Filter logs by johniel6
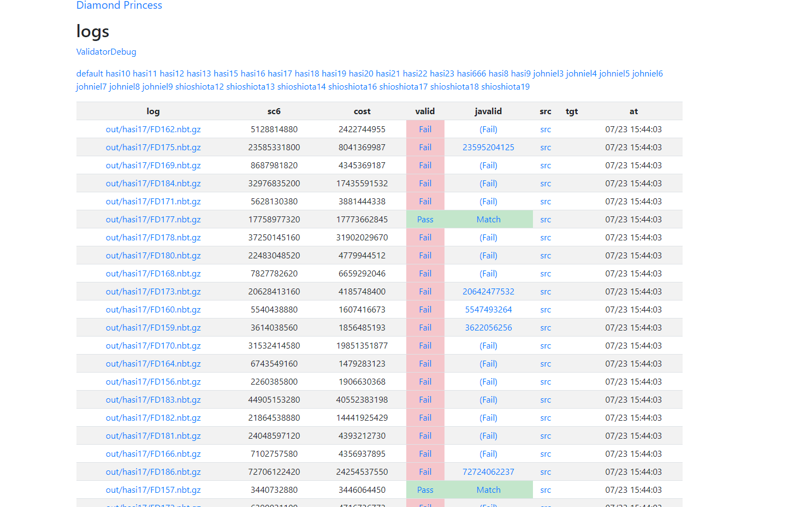This screenshot has height=507, width=812. click(x=648, y=74)
